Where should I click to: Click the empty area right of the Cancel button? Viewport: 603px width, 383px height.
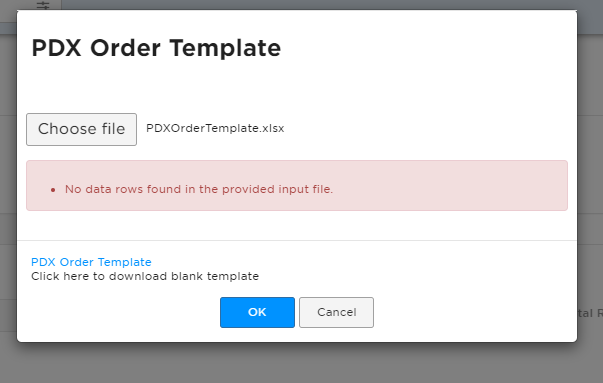[475, 312]
